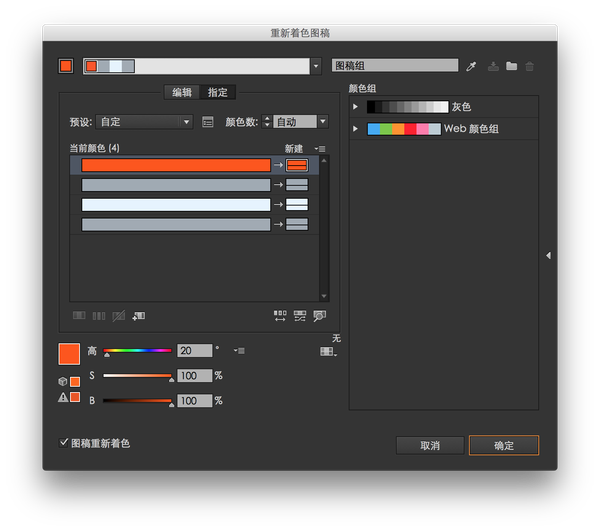This screenshot has height=531, width=600.
Task: Click the B brightness slider
Action: (x=137, y=401)
